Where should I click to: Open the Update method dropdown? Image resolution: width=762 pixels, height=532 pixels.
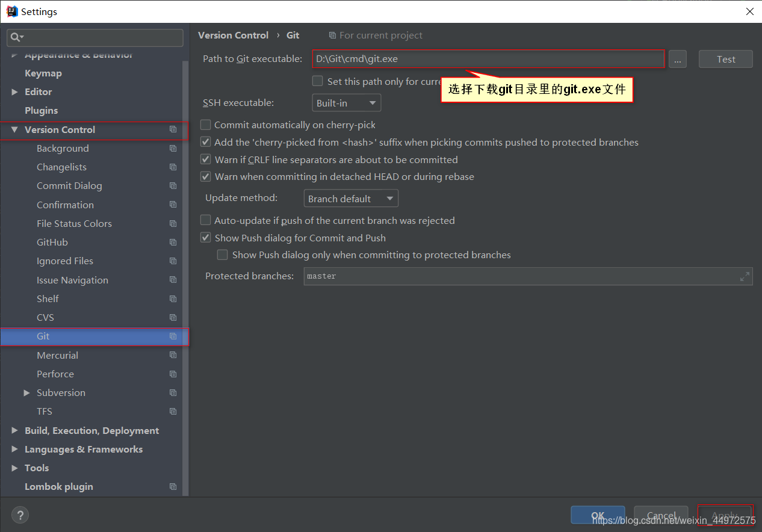pyautogui.click(x=351, y=199)
